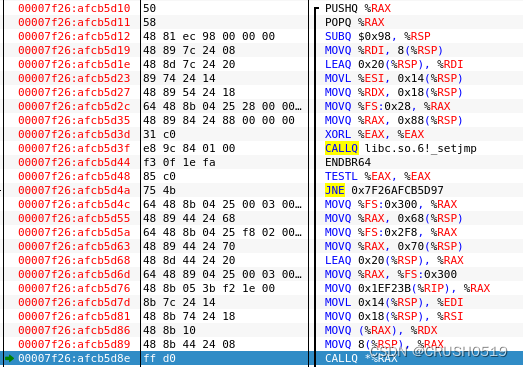Click the bytes 31 c0

pos(159,134)
